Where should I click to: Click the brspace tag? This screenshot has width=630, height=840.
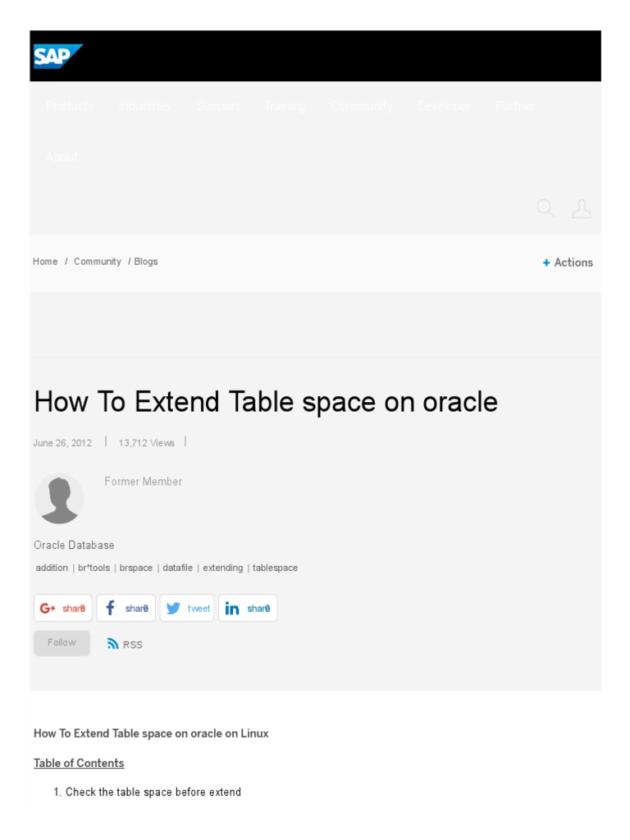[136, 568]
